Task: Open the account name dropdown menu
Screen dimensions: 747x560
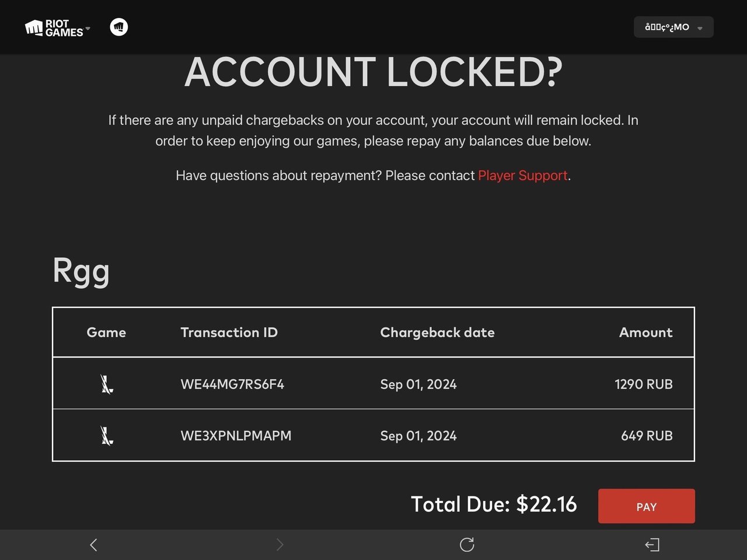Action: pyautogui.click(x=673, y=27)
